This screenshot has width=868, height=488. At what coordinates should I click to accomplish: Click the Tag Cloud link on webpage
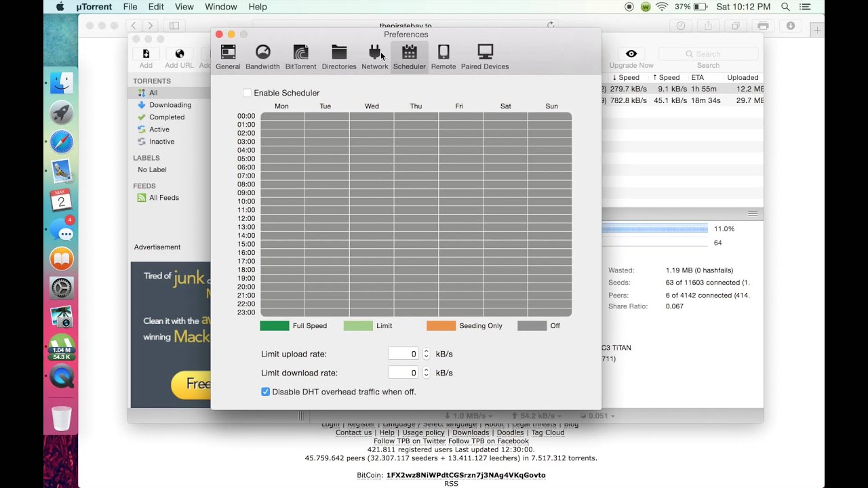tap(548, 432)
